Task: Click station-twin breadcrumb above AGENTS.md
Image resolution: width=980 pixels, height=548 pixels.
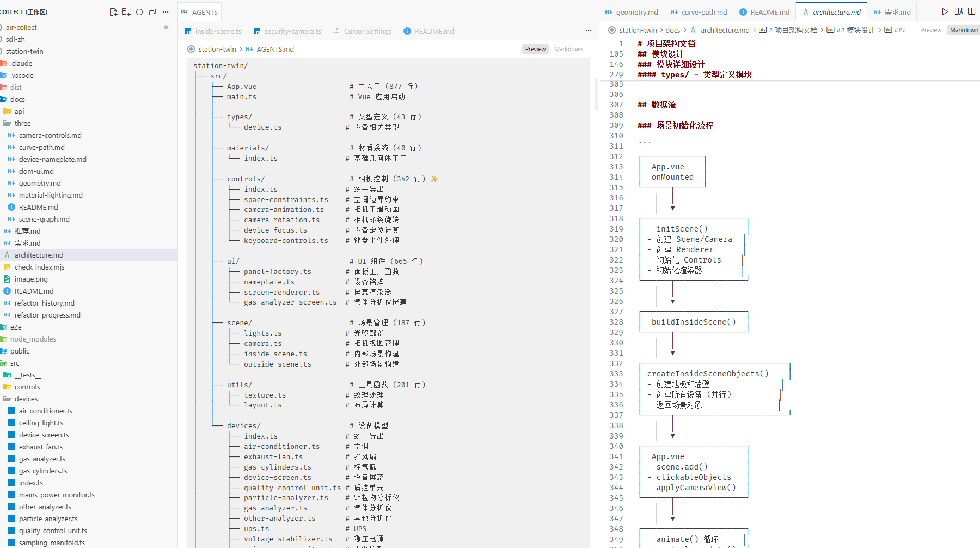Action: [217, 49]
